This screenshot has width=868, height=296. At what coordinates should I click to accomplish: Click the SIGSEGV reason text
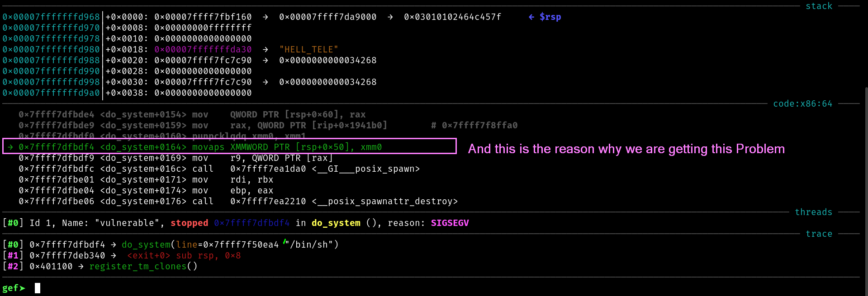450,223
